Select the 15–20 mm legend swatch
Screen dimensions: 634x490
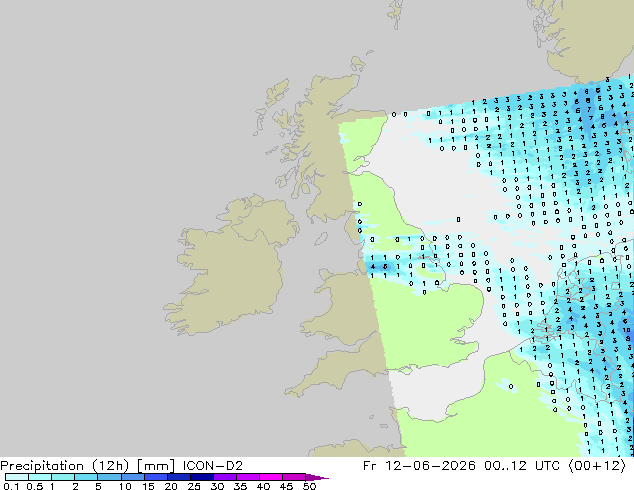155,477
